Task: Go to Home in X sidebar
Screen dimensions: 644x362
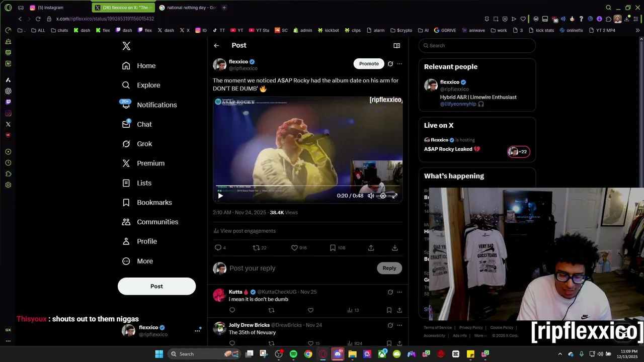Action: tap(139, 66)
